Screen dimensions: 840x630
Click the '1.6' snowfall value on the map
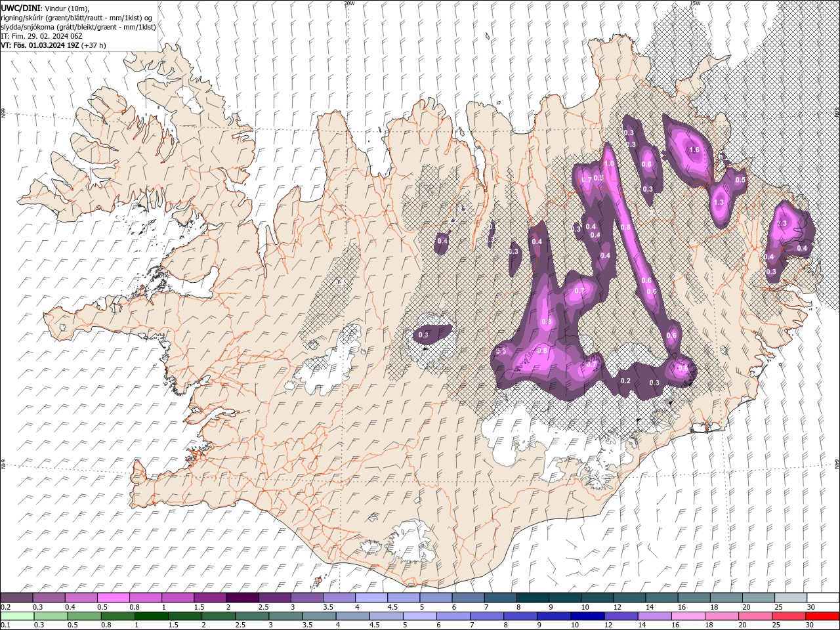pyautogui.click(x=695, y=150)
